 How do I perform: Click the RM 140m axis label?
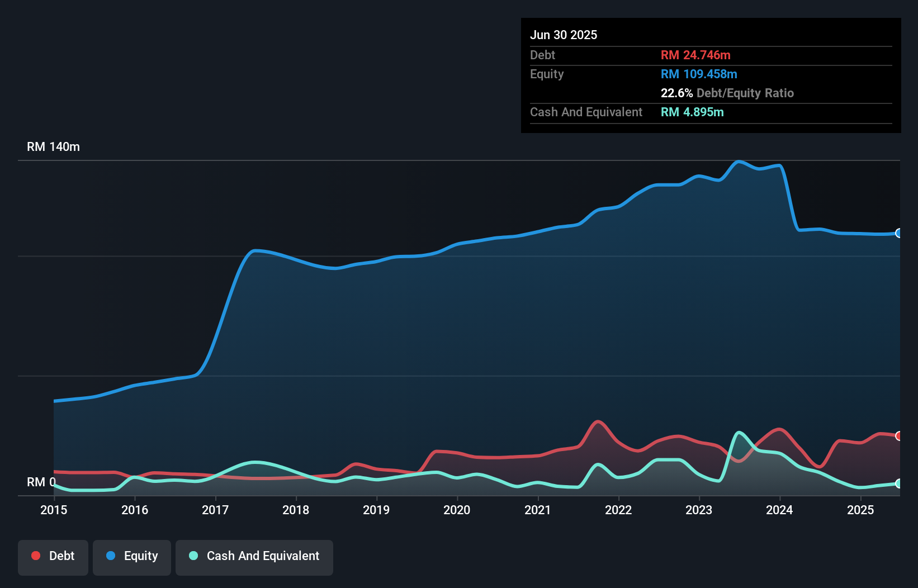[53, 147]
